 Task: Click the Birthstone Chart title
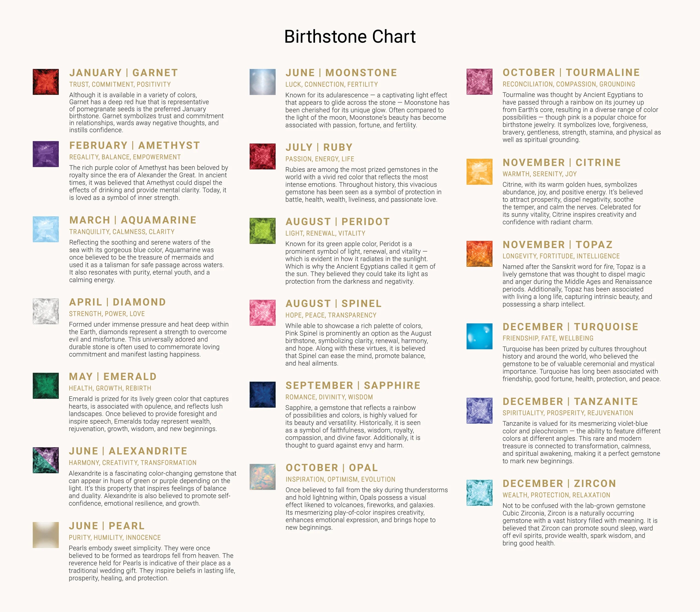[350, 37]
